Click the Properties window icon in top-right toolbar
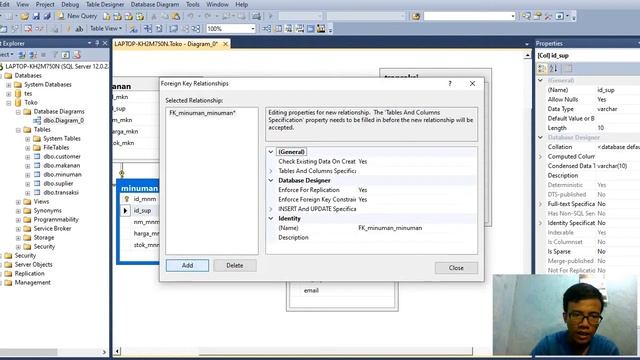 point(538,16)
